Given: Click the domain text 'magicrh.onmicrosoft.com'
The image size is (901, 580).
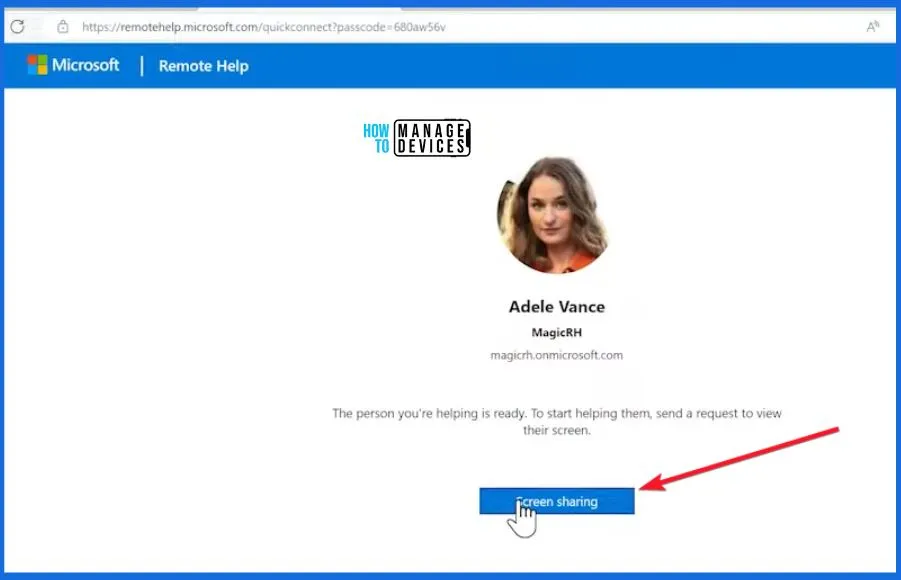Looking at the screenshot, I should 556,355.
